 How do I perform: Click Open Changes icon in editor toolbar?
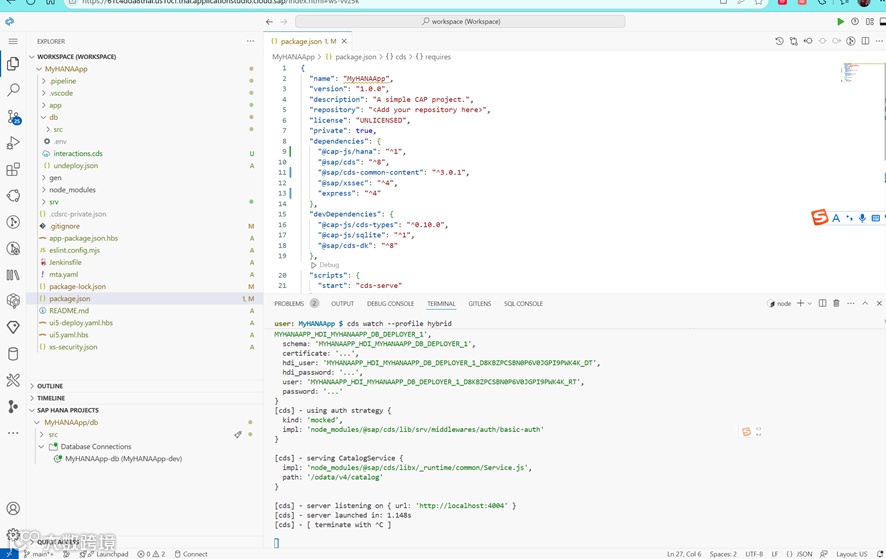click(x=794, y=41)
